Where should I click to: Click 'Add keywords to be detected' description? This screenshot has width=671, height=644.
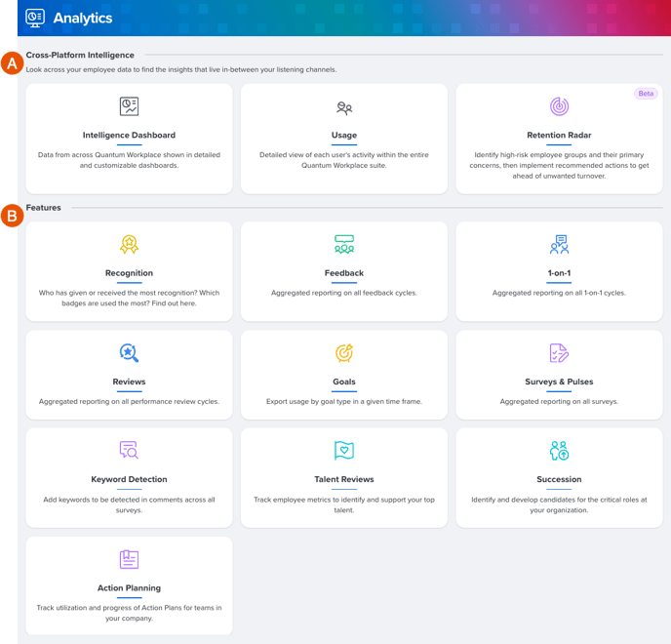coord(129,504)
